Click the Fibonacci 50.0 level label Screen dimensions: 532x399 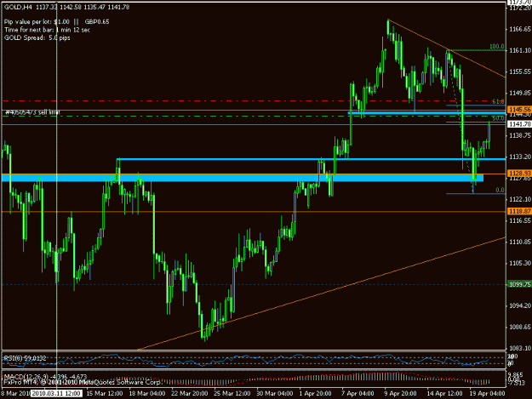point(498,118)
